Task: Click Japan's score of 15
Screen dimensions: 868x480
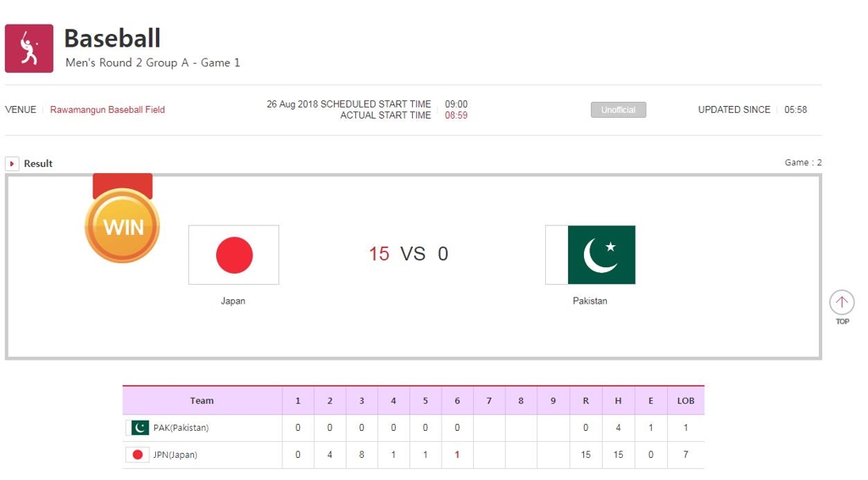Action: coord(379,254)
